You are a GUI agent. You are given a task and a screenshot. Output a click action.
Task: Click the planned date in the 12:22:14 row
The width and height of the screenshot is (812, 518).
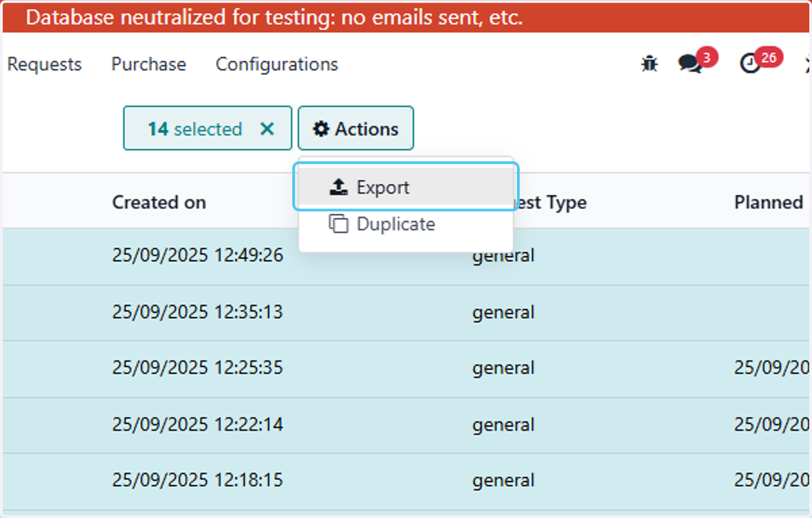(x=772, y=425)
